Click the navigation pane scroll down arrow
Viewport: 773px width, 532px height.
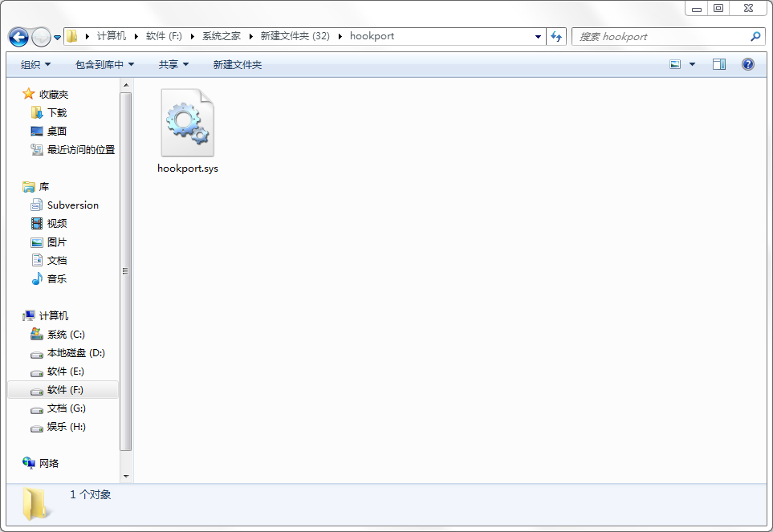coord(126,476)
